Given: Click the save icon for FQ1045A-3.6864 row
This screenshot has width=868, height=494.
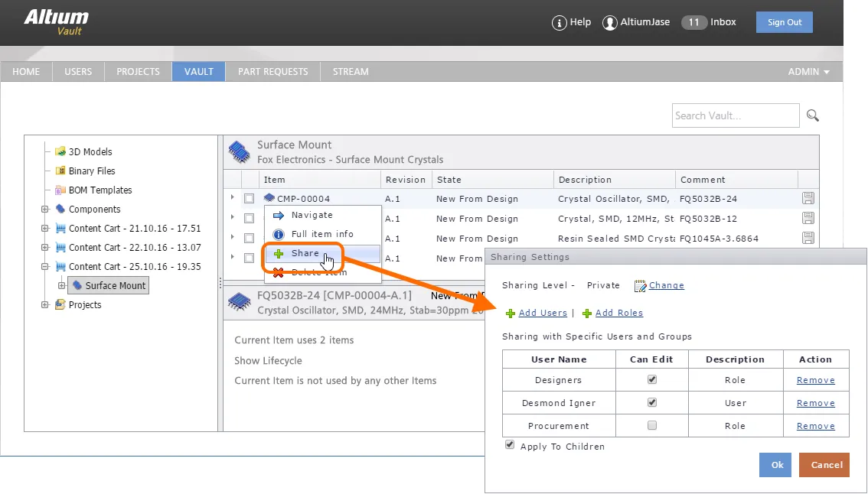Looking at the screenshot, I should coord(808,238).
